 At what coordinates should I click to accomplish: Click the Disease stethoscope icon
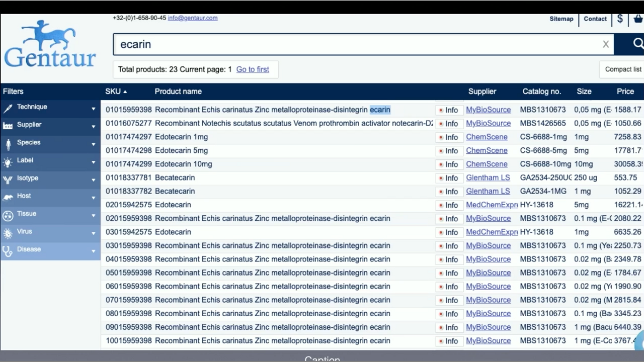point(8,251)
